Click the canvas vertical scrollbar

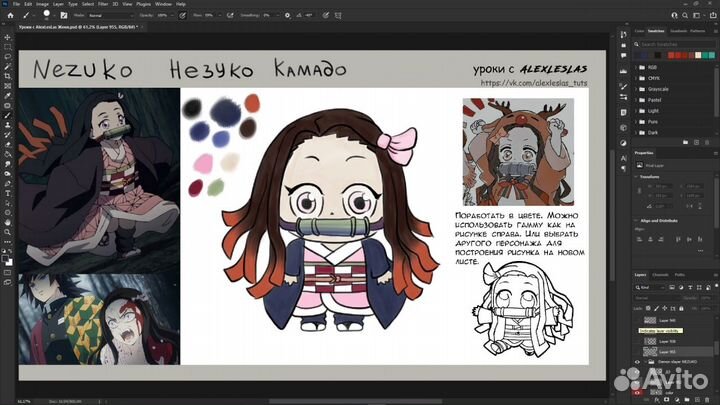click(613, 216)
